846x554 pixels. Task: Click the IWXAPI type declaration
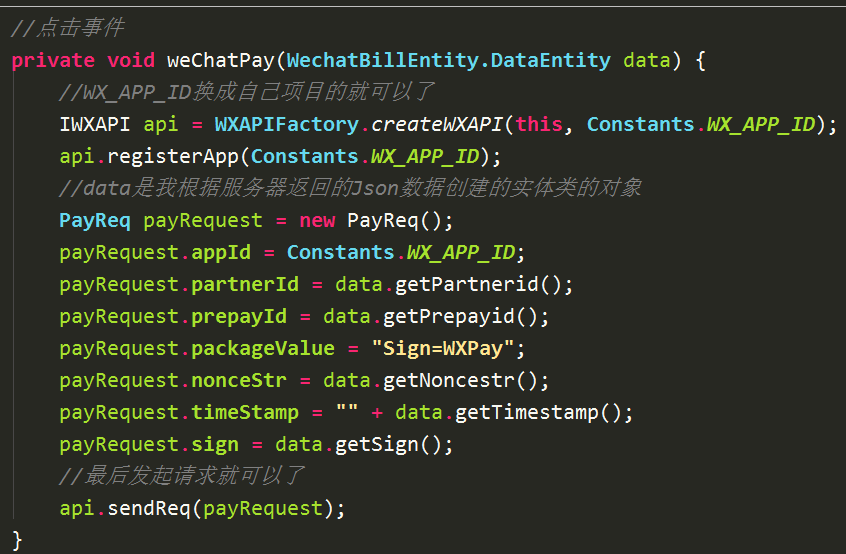click(x=95, y=125)
